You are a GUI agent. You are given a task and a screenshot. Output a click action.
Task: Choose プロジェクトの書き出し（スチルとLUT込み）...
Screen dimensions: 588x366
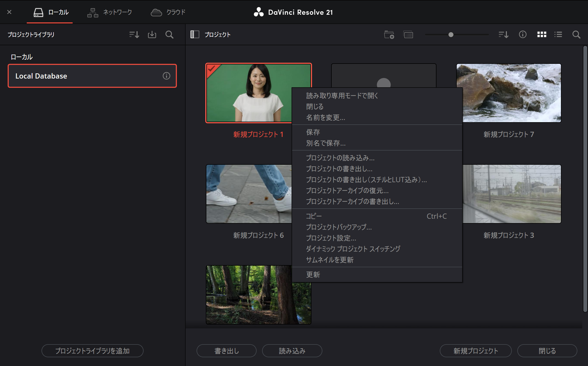377,180
